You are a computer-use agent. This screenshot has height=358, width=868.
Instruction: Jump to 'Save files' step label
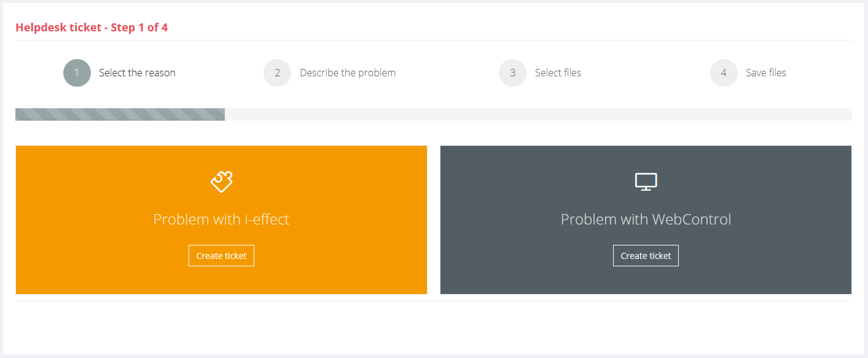click(x=765, y=73)
